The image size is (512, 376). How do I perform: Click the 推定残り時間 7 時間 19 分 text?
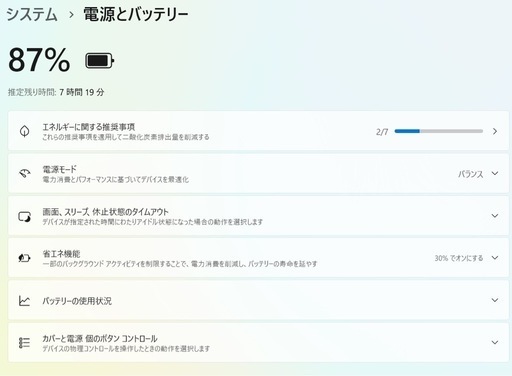56,92
